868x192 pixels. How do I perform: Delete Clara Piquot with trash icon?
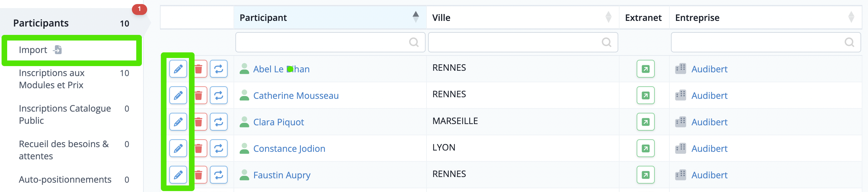tap(199, 122)
